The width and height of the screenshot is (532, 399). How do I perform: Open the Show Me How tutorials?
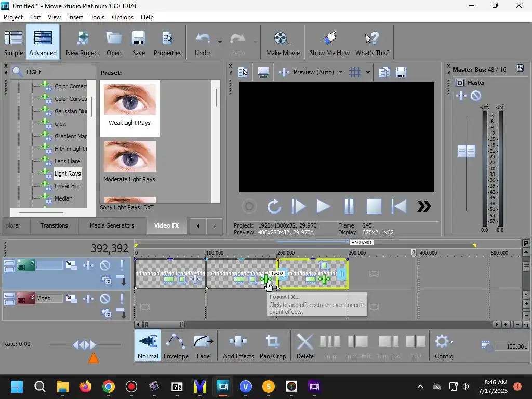coord(329,43)
